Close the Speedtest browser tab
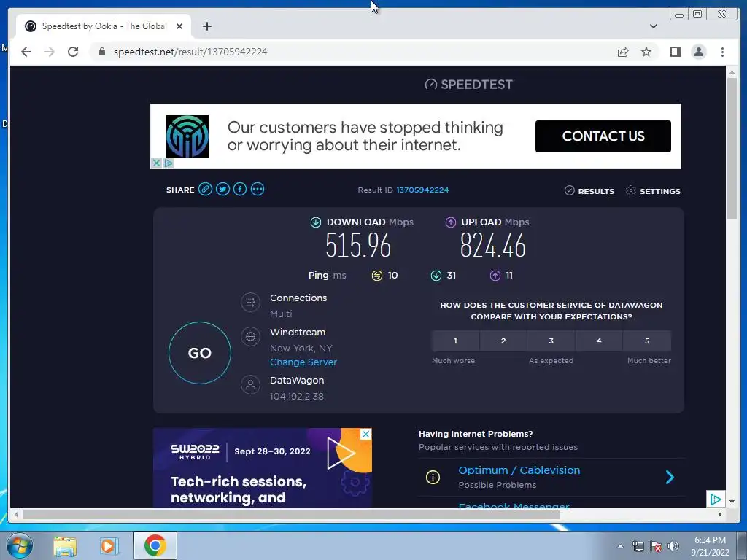The width and height of the screenshot is (747, 560). tap(179, 26)
